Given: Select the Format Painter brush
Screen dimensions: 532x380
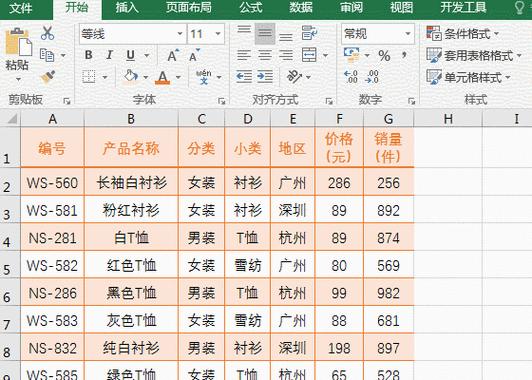Looking at the screenshot, I should pos(48,77).
